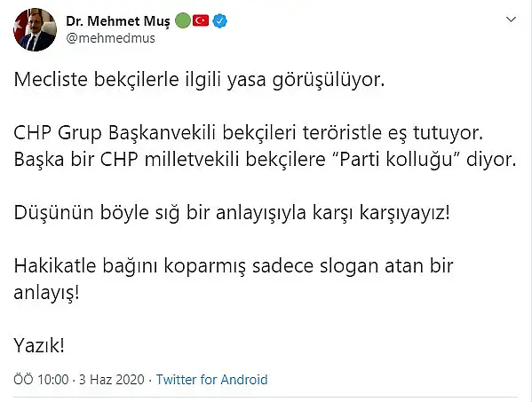The width and height of the screenshot is (532, 402).
Task: Click the final word "Yazık!"
Action: [x=39, y=346]
